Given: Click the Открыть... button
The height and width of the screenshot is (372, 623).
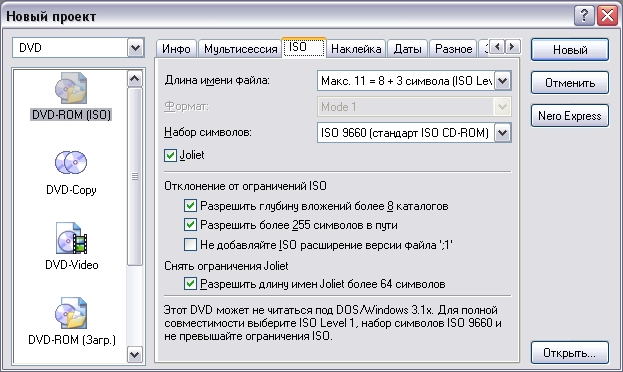Looking at the screenshot, I should point(570,353).
